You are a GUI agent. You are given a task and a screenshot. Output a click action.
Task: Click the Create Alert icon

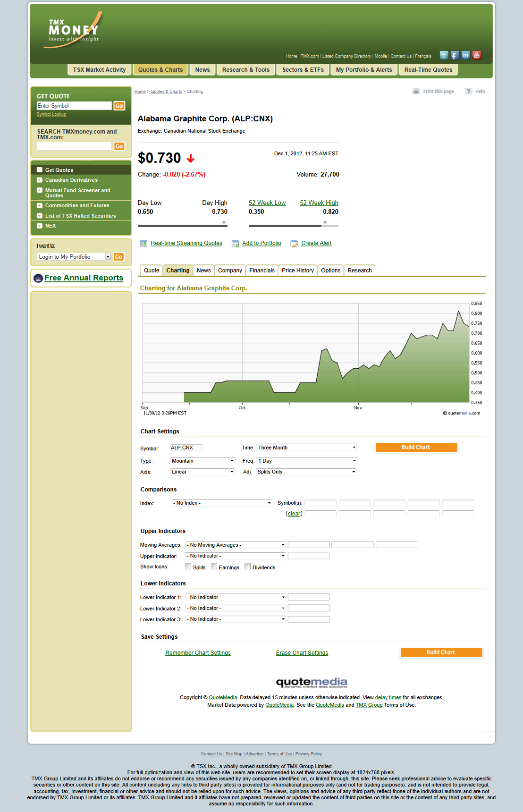click(294, 244)
